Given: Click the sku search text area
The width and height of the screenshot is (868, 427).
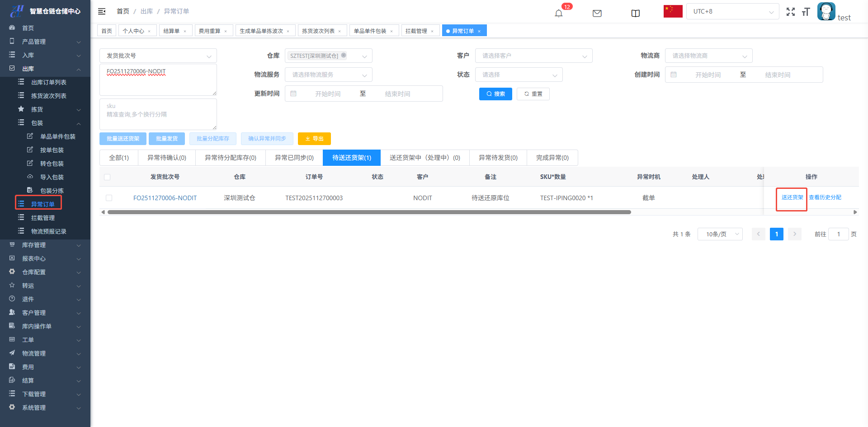Looking at the screenshot, I should [x=158, y=114].
